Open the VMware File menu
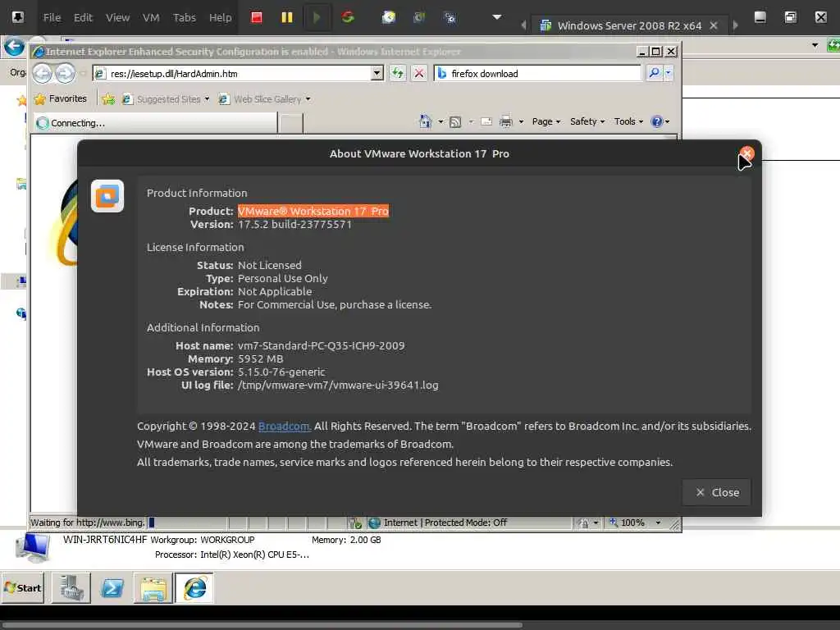The image size is (840, 630). (52, 17)
